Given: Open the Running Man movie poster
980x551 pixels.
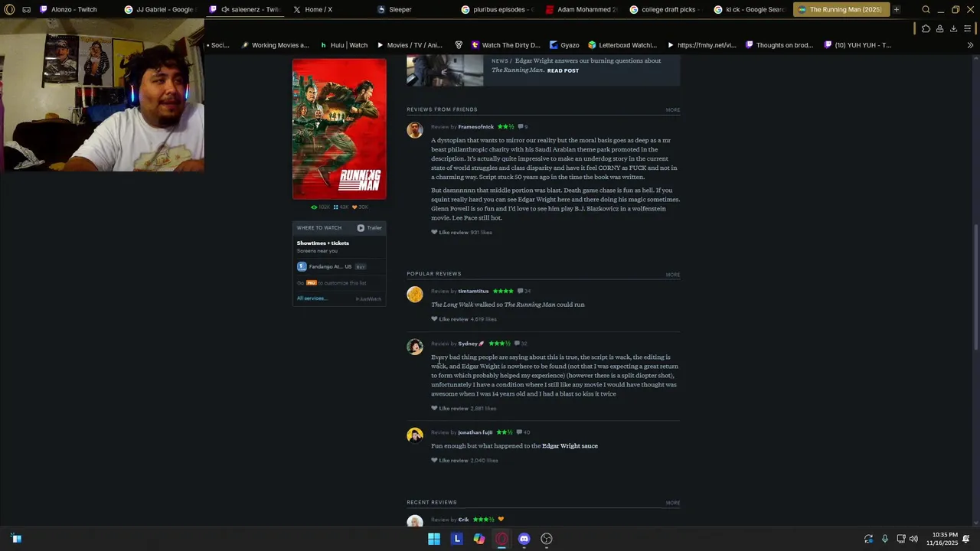Looking at the screenshot, I should click(x=339, y=129).
